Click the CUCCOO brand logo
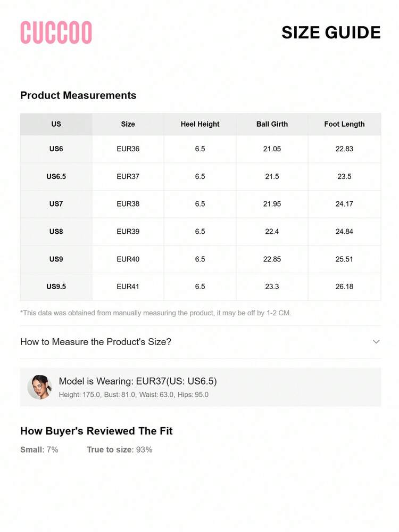 pyautogui.click(x=56, y=32)
